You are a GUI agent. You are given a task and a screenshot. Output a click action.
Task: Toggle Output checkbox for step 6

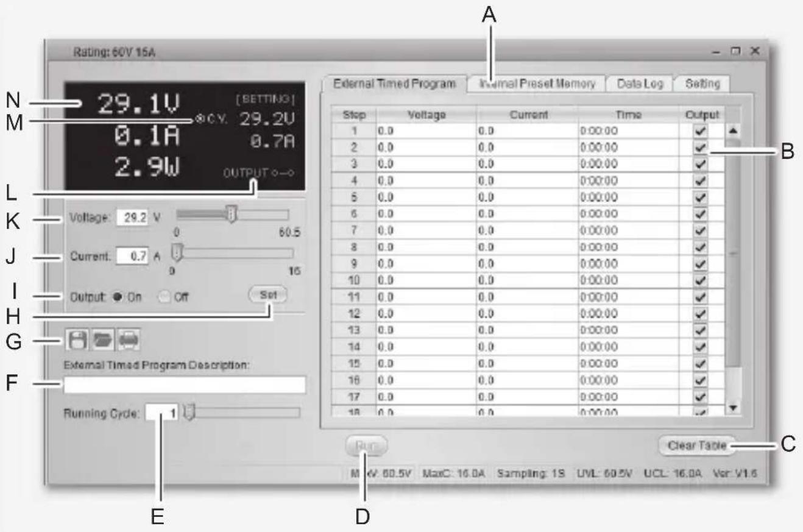[702, 215]
